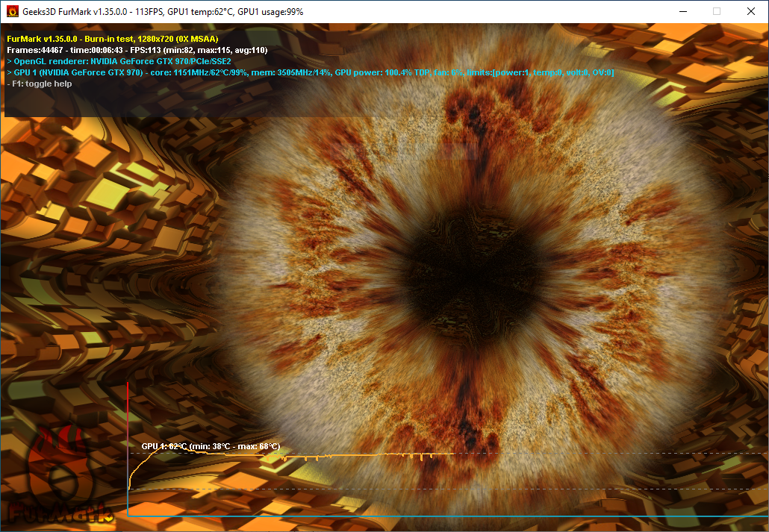This screenshot has width=769, height=532.
Task: Click the 'Frames:44467' statistics line
Action: 137,50
